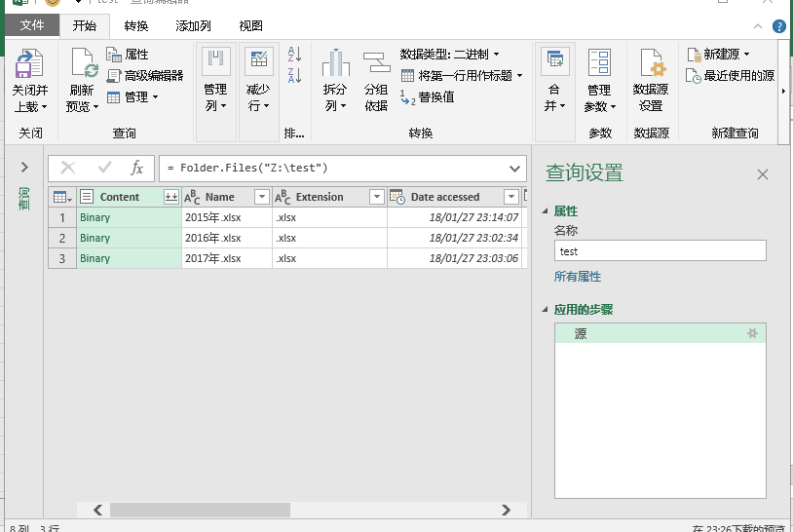This screenshot has width=793, height=532.
Task: Click New Source (新建源) button
Action: click(x=718, y=55)
